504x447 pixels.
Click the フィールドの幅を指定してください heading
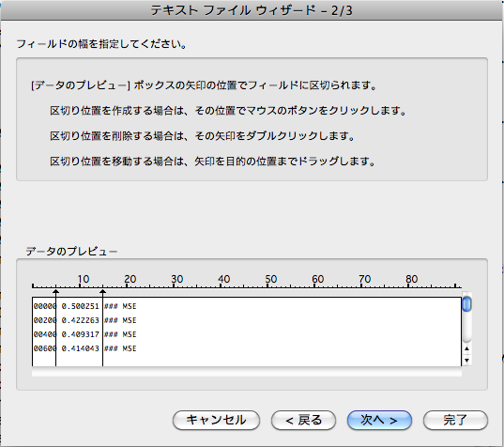(101, 44)
